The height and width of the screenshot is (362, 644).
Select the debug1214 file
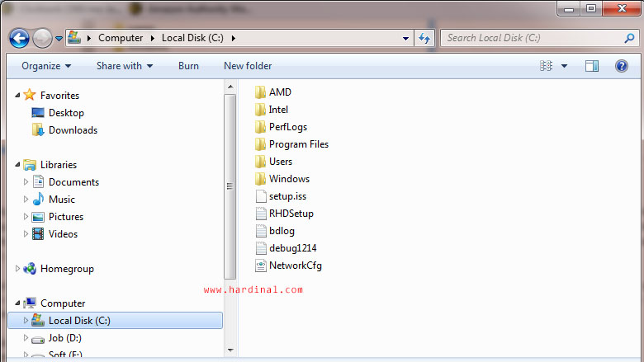pyautogui.click(x=286, y=248)
